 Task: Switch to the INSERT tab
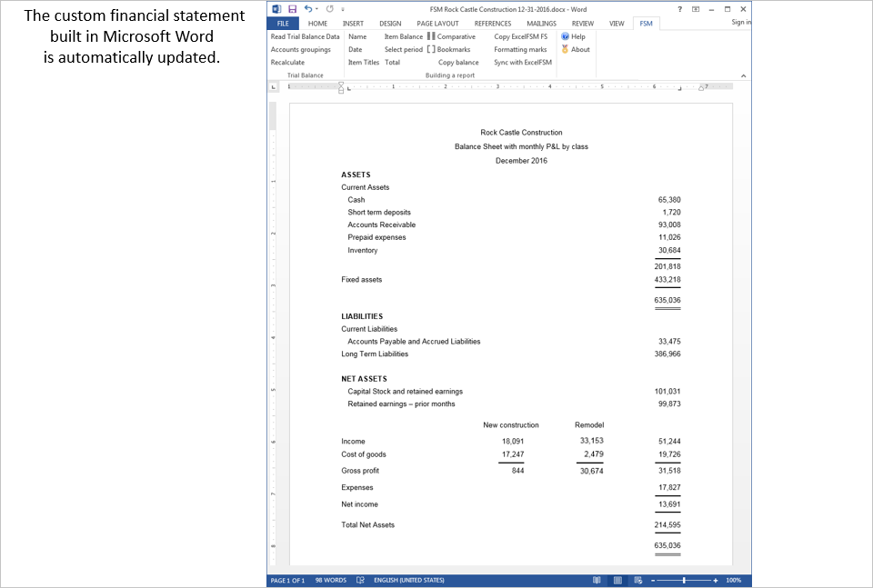point(353,24)
